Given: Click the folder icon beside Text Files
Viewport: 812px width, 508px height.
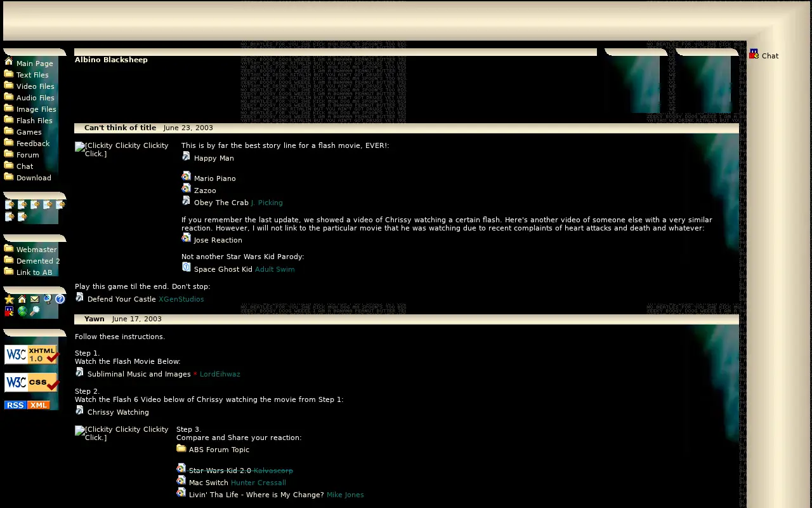Looking at the screenshot, I should click(9, 74).
